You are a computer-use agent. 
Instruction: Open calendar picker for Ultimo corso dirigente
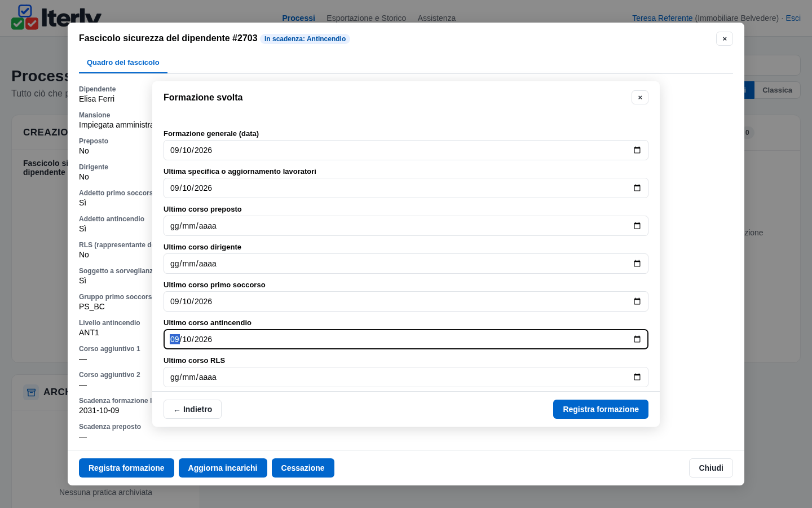pos(637,264)
